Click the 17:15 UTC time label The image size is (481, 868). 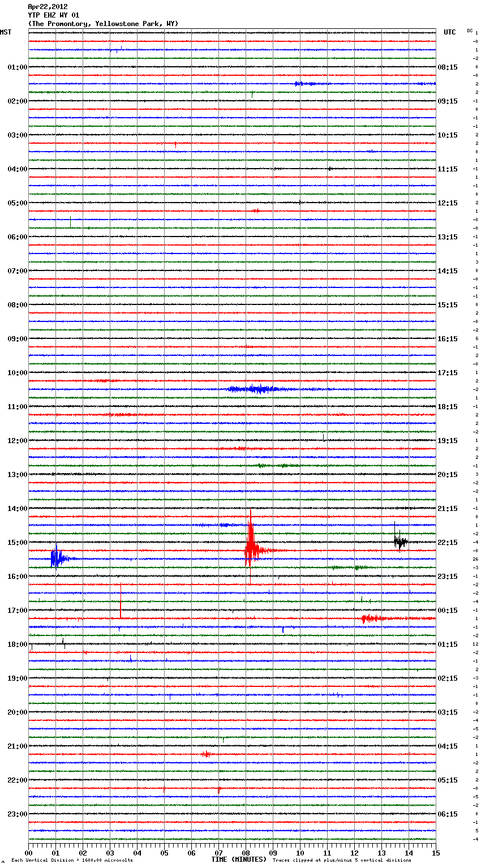coord(448,373)
